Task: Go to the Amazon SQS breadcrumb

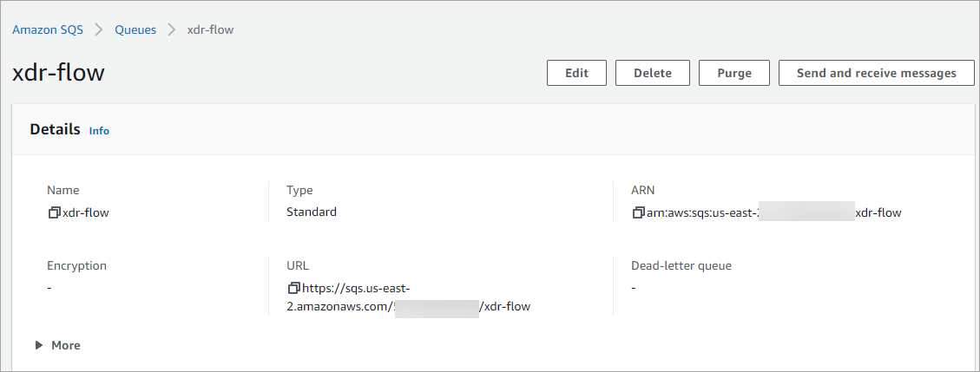Action: [48, 29]
